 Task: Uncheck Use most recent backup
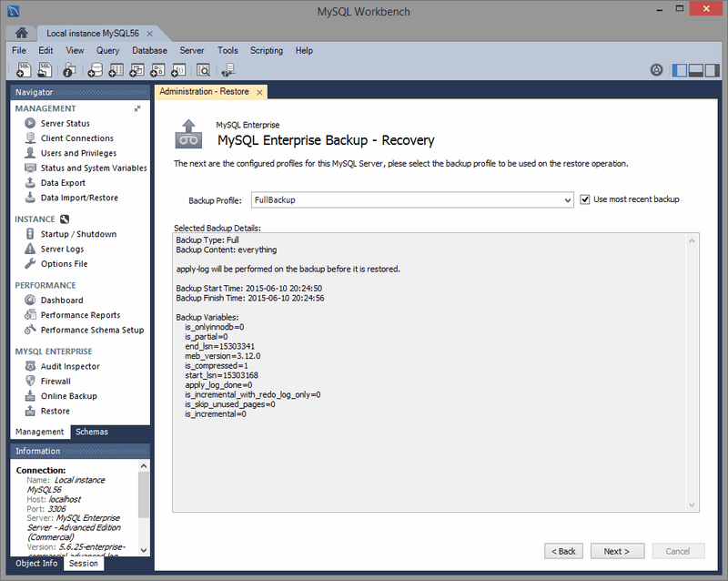point(585,199)
